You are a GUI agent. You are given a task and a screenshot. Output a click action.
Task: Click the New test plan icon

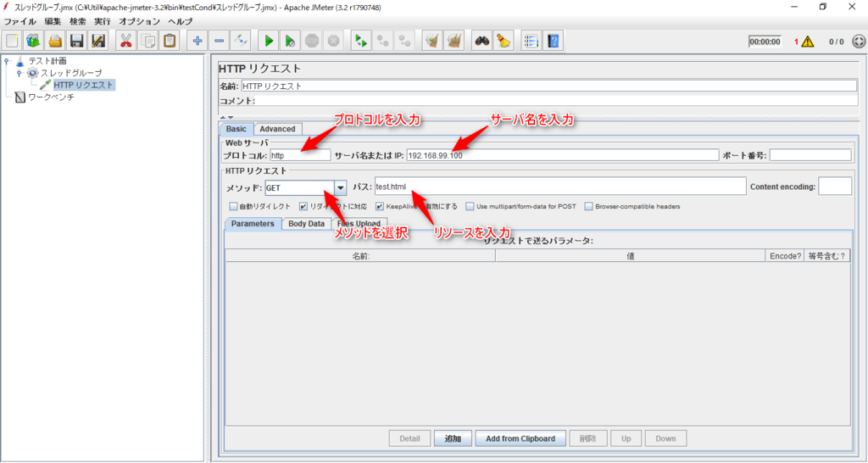coord(12,41)
